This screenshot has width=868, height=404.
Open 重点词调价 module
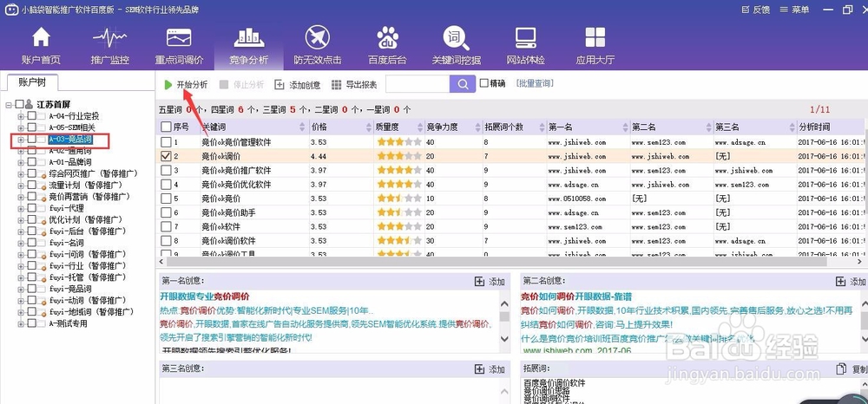tap(179, 45)
